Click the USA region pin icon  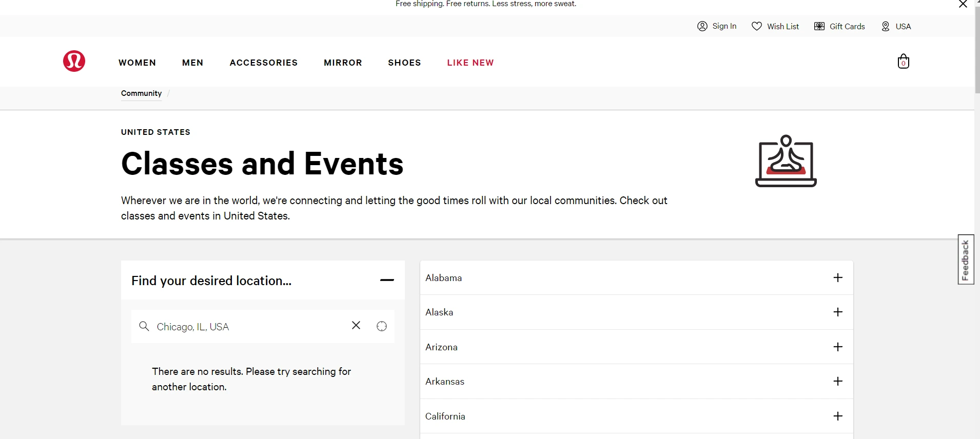coord(886,26)
